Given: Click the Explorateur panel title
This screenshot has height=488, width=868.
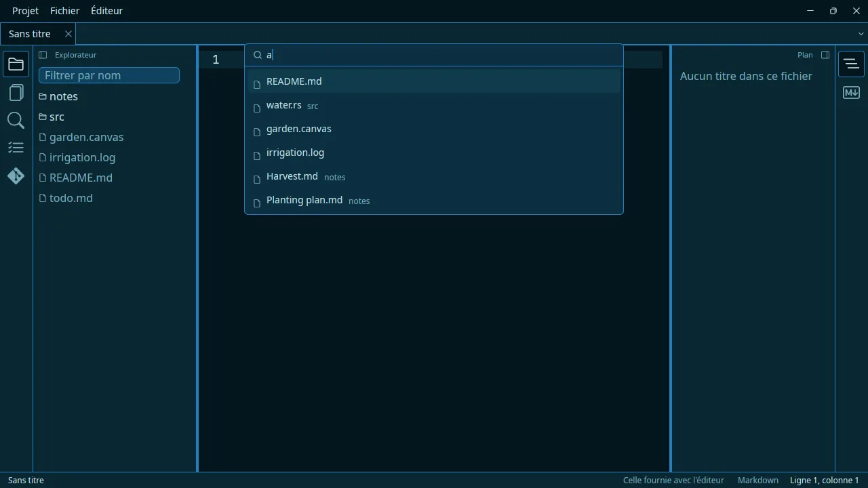Looking at the screenshot, I should pos(76,55).
